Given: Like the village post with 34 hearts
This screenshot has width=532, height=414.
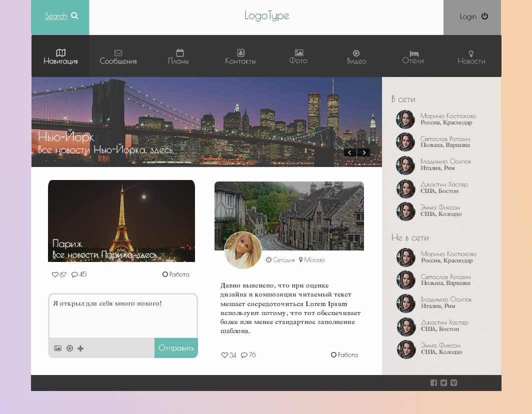Looking at the screenshot, I should pos(224,355).
